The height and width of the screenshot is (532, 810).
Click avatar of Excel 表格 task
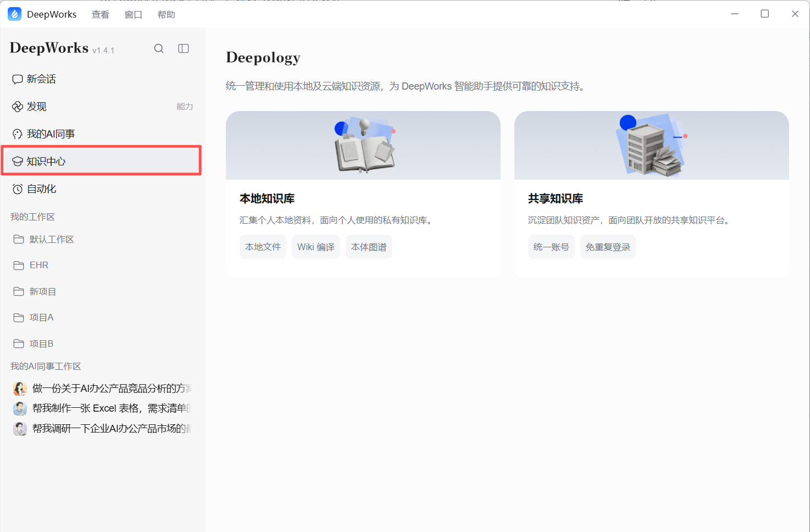(x=20, y=408)
